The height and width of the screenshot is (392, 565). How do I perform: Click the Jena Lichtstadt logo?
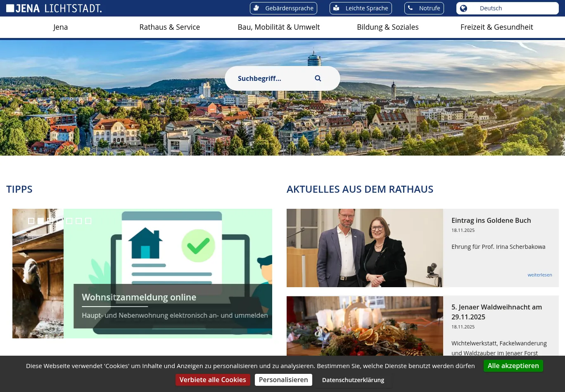pos(54,8)
